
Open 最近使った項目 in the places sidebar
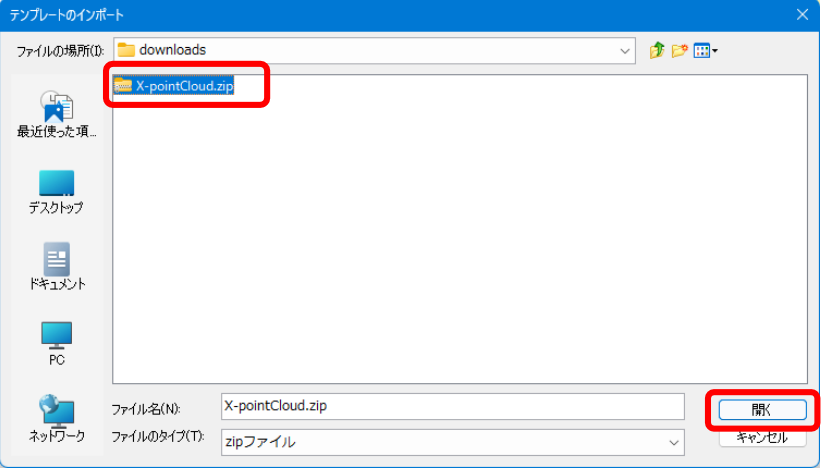pyautogui.click(x=57, y=114)
